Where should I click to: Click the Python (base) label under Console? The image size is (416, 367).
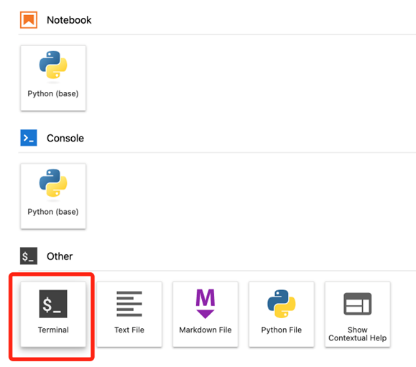pyautogui.click(x=53, y=212)
